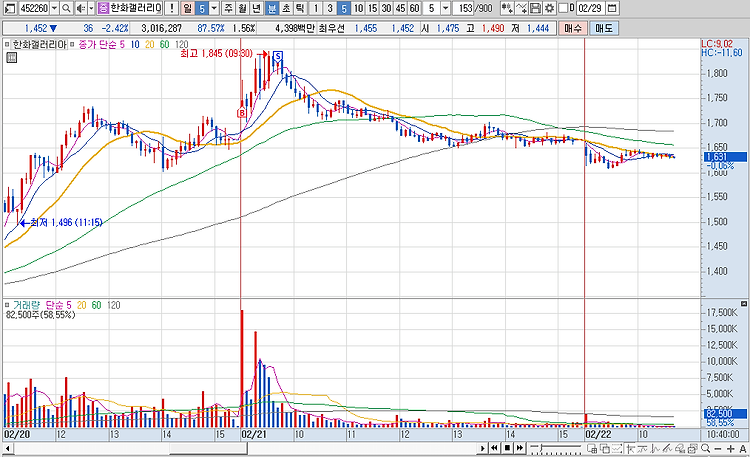Click the B buy marker on the chart
This screenshot has height=457, width=750.
coord(242,113)
